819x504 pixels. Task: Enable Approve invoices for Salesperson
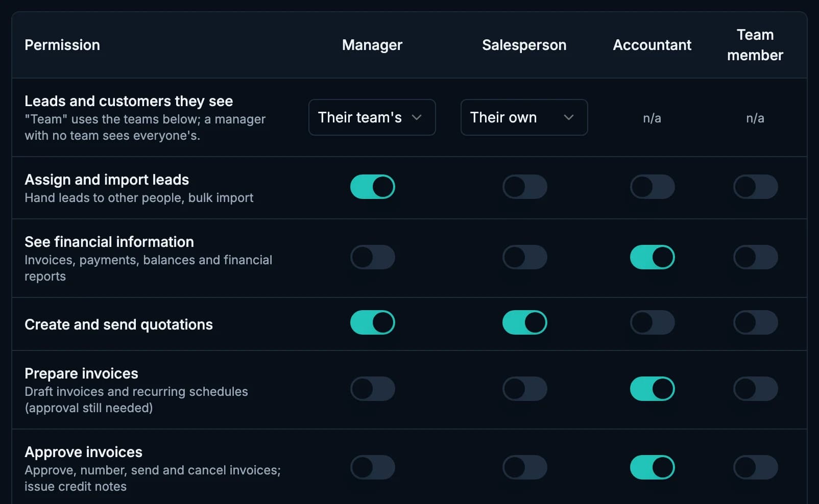pyautogui.click(x=524, y=467)
